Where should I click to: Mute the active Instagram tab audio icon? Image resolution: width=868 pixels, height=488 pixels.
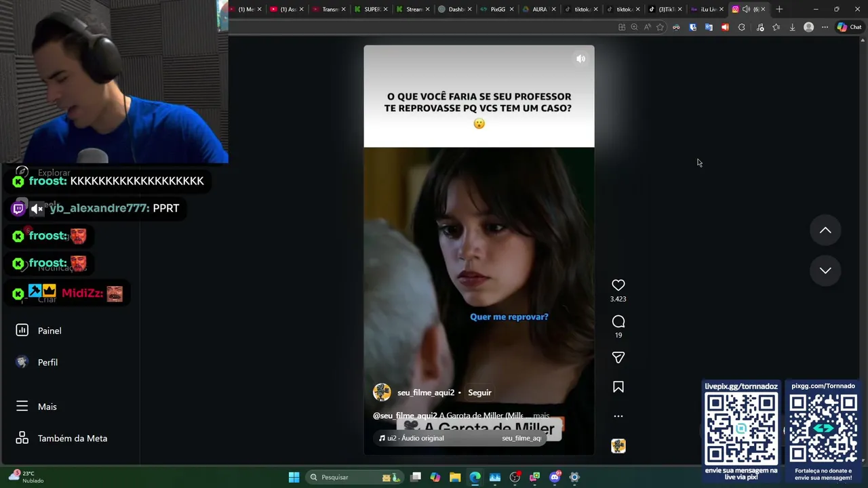pos(746,9)
